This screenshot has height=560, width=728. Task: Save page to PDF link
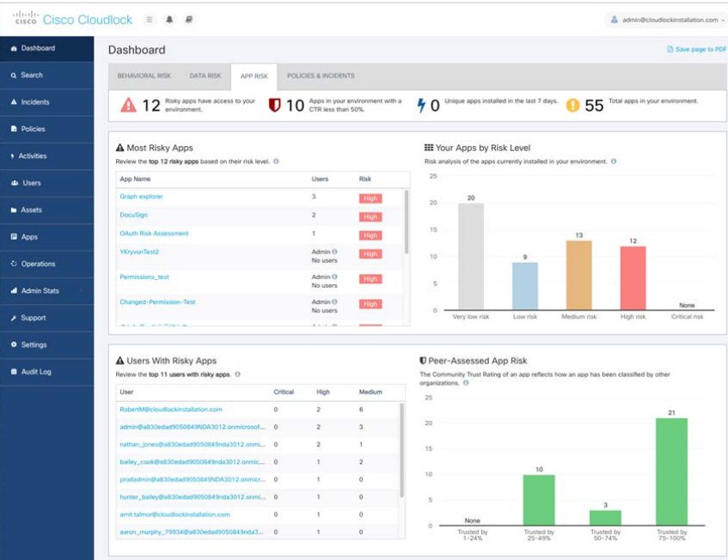[697, 49]
